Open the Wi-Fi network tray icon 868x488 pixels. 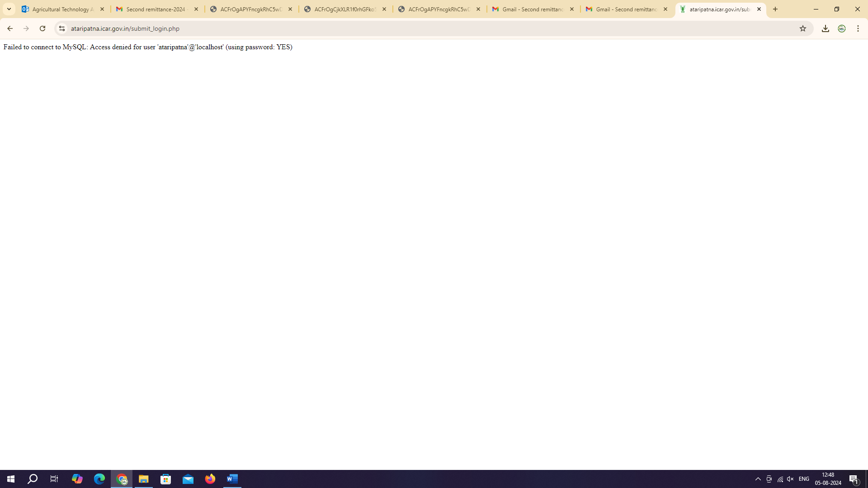point(780,479)
